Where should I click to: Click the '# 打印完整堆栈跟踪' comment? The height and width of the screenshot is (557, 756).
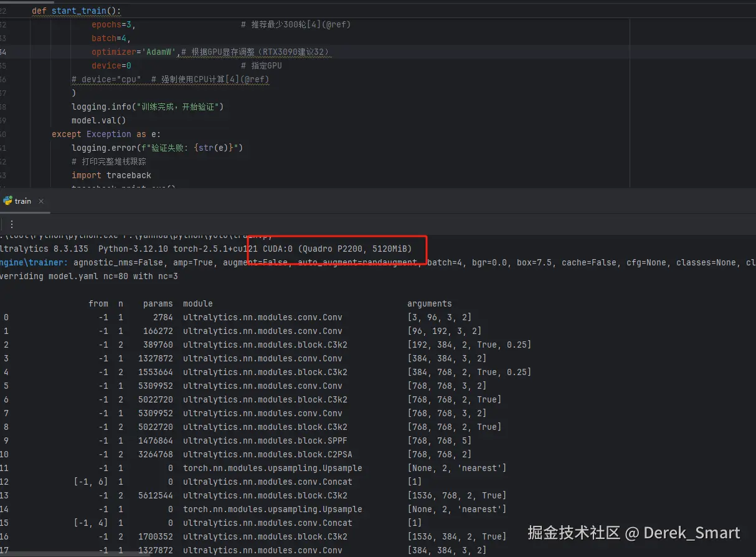[x=109, y=162]
